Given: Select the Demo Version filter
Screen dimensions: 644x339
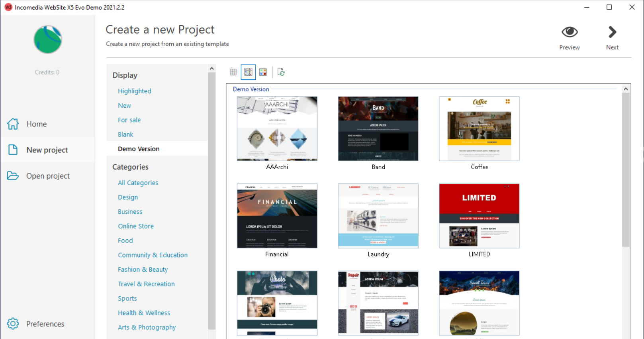Looking at the screenshot, I should (139, 149).
